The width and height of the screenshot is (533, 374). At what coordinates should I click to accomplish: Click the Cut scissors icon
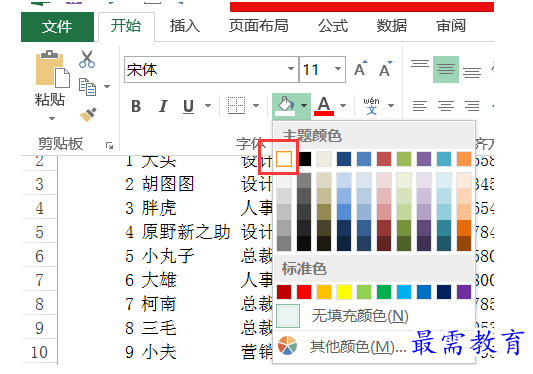(87, 59)
